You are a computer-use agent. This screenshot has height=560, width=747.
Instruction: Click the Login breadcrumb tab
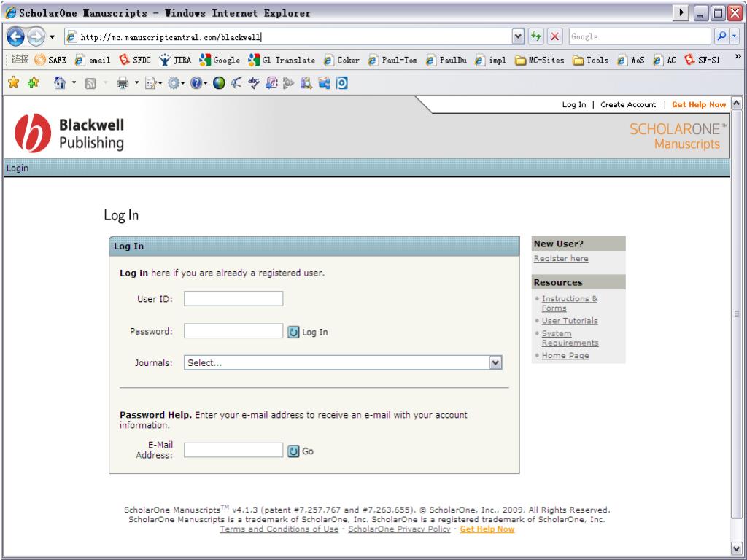point(18,168)
